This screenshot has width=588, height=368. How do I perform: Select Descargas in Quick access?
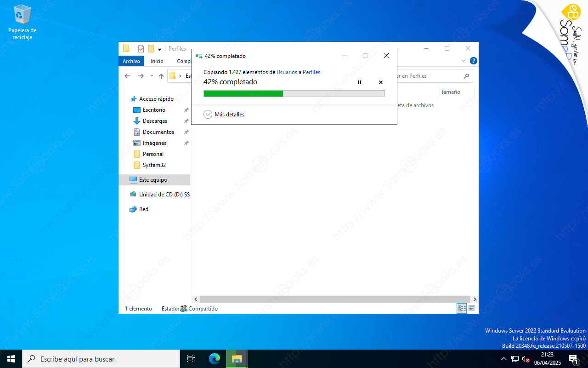155,121
